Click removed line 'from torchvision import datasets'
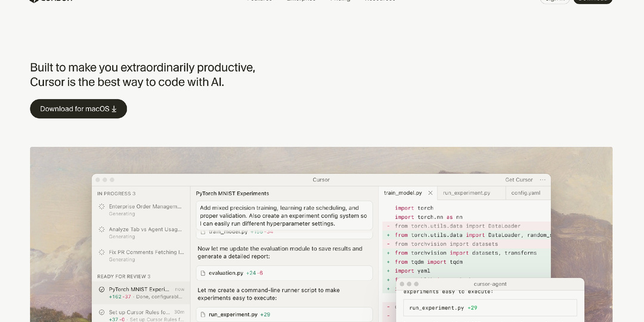This screenshot has height=322, width=644. pos(466,244)
